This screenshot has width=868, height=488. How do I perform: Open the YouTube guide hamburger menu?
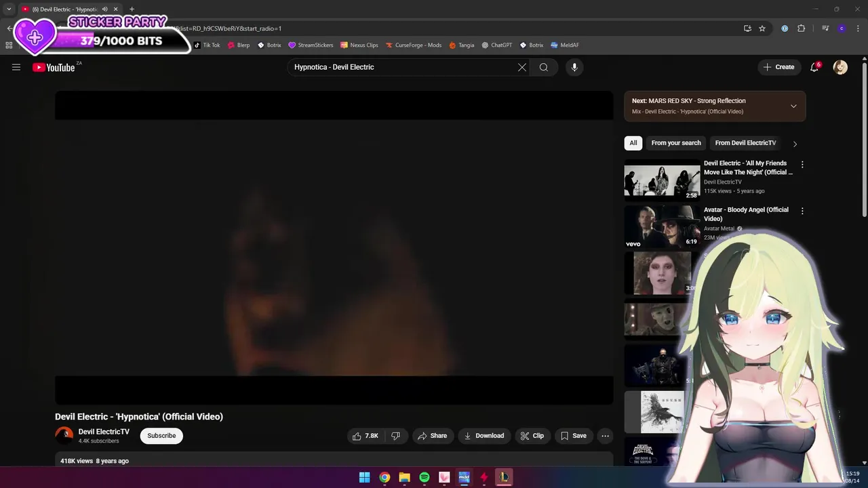pos(16,67)
